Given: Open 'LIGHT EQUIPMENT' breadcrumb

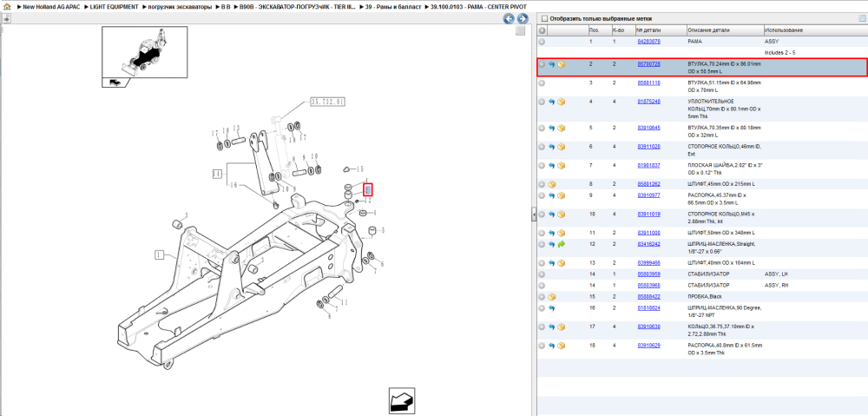Looking at the screenshot, I should 114,7.
